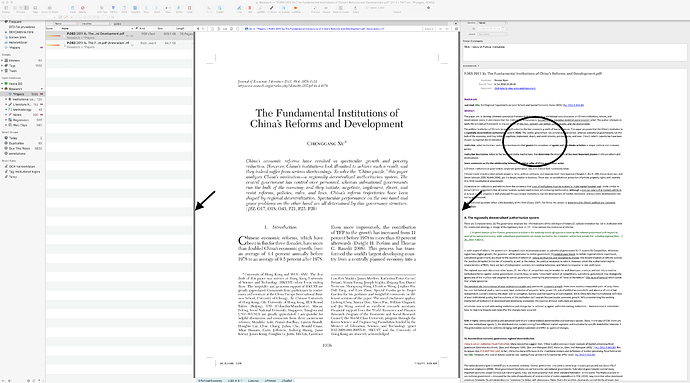Image resolution: width=690 pixels, height=383 pixels.
Task: Collapse the Research database triangle
Action: [2, 89]
